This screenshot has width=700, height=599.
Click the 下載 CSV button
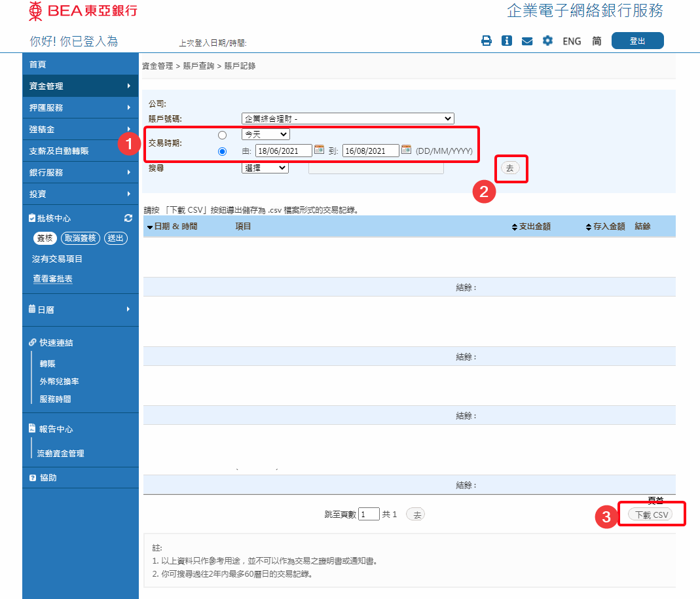coord(650,515)
